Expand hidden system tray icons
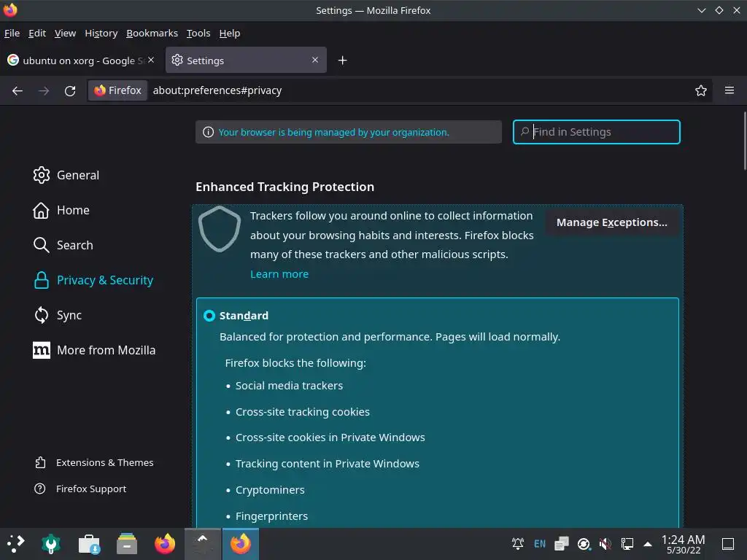747x560 pixels. (x=648, y=543)
